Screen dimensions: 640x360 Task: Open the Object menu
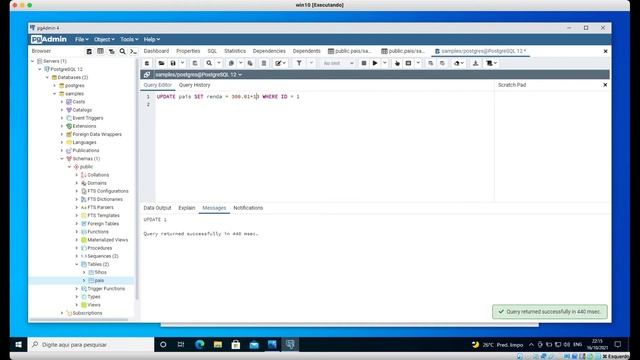point(104,40)
